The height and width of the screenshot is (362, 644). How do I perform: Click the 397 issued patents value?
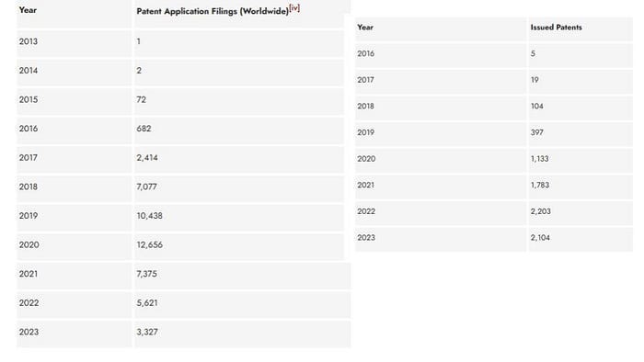(536, 133)
